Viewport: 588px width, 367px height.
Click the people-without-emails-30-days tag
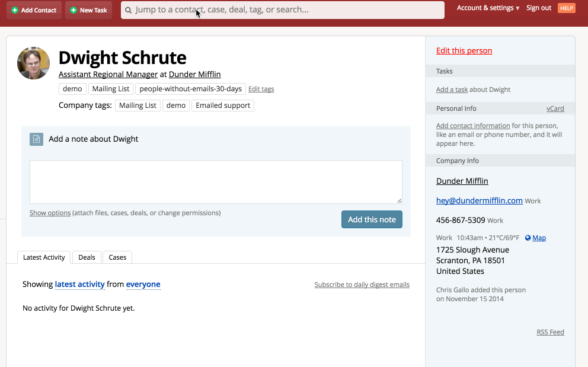(x=190, y=89)
